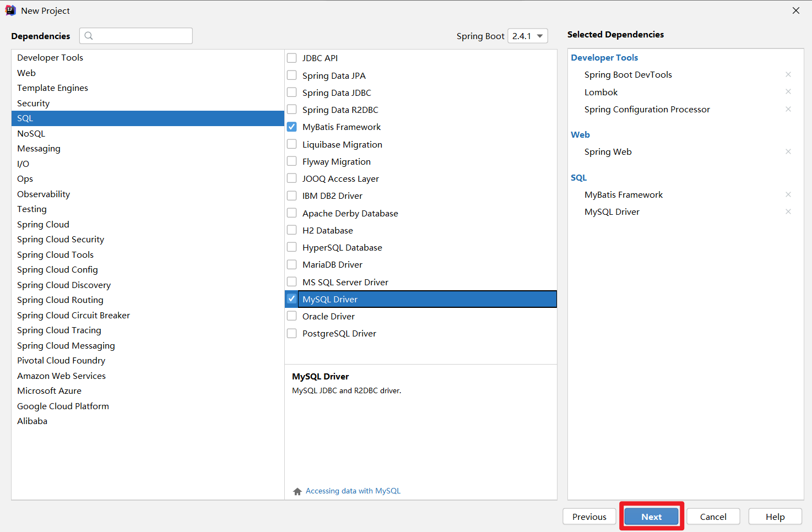812x532 pixels.
Task: Remove Spring Web from selected dependencies
Action: [788, 151]
